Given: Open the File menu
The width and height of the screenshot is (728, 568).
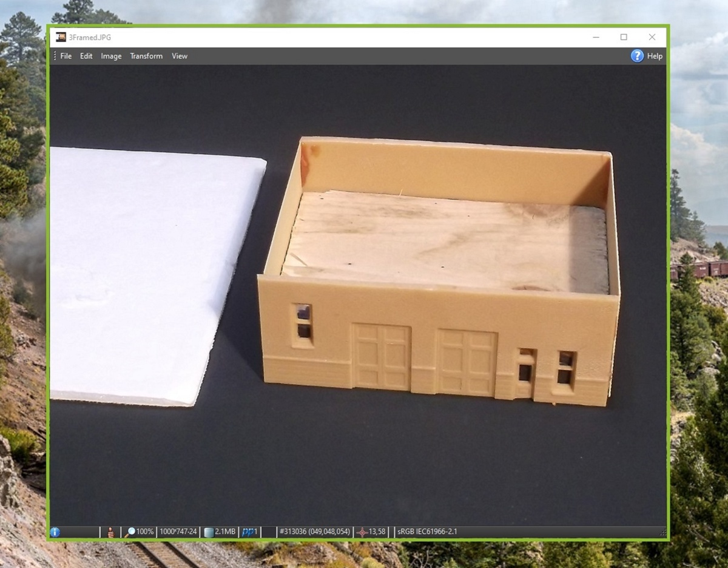Looking at the screenshot, I should tap(66, 56).
